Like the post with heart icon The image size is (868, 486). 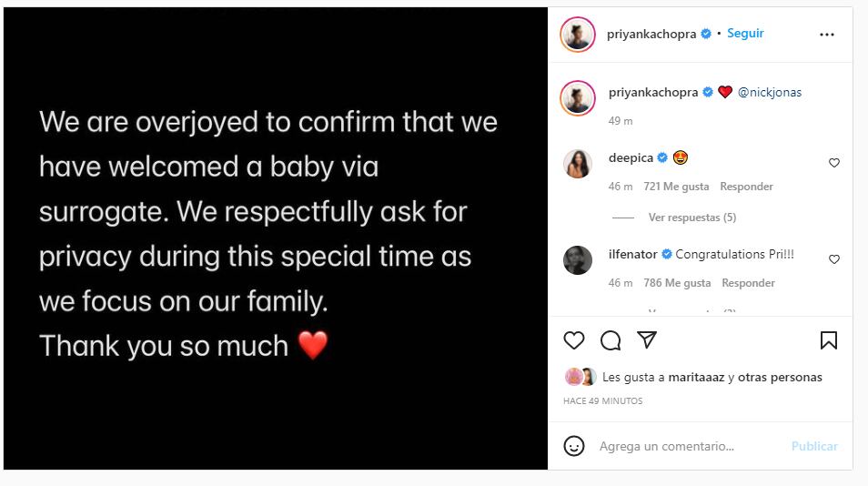(x=574, y=340)
